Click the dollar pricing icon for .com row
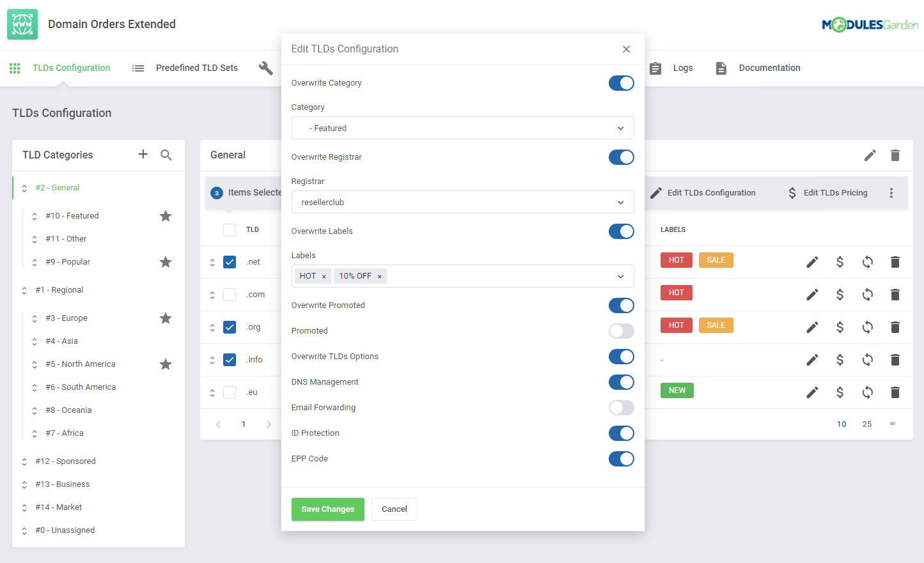This screenshot has width=924, height=563. point(840,295)
